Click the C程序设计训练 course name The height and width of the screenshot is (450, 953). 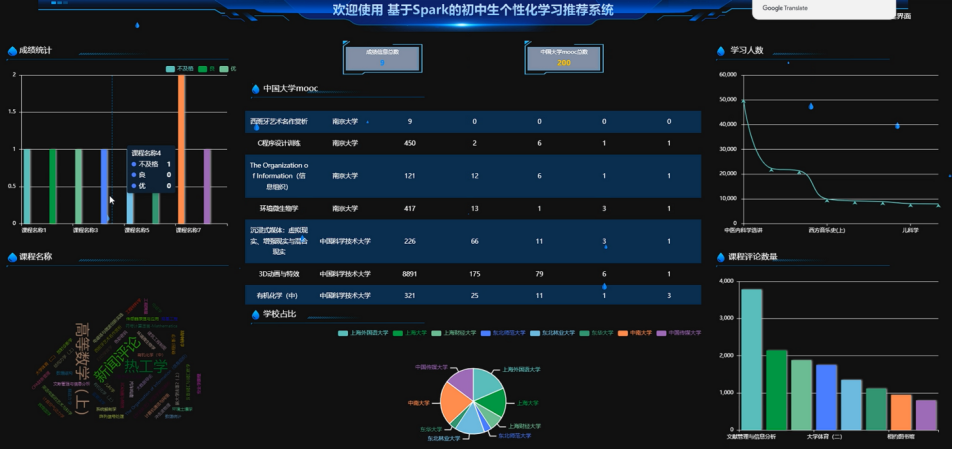pyautogui.click(x=279, y=144)
